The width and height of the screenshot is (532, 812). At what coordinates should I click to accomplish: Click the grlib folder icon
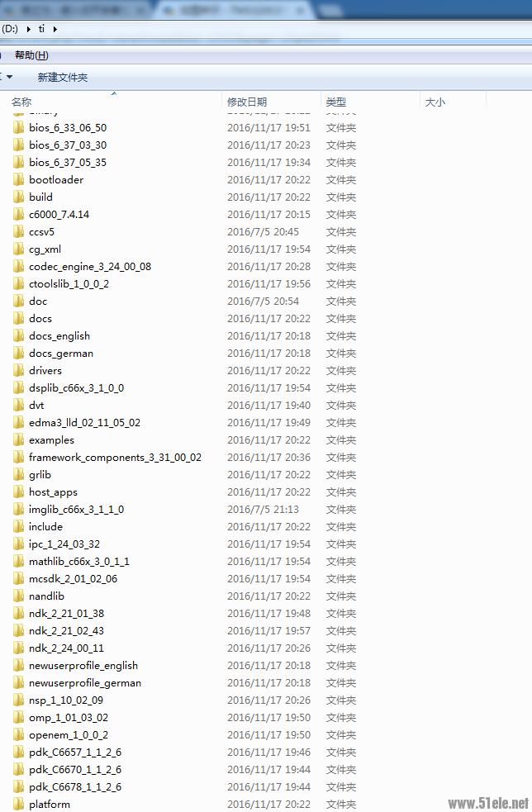[19, 474]
